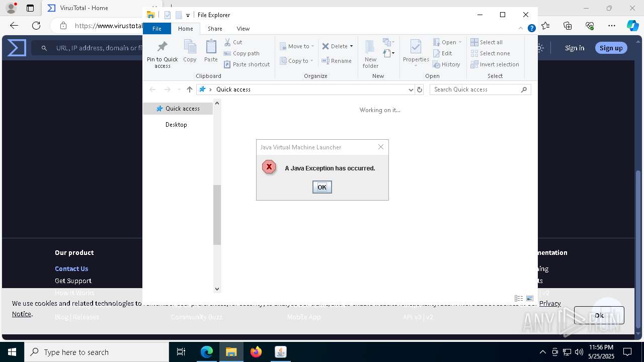Click the Edge browser back arrow
This screenshot has height=362, width=644.
(14, 26)
